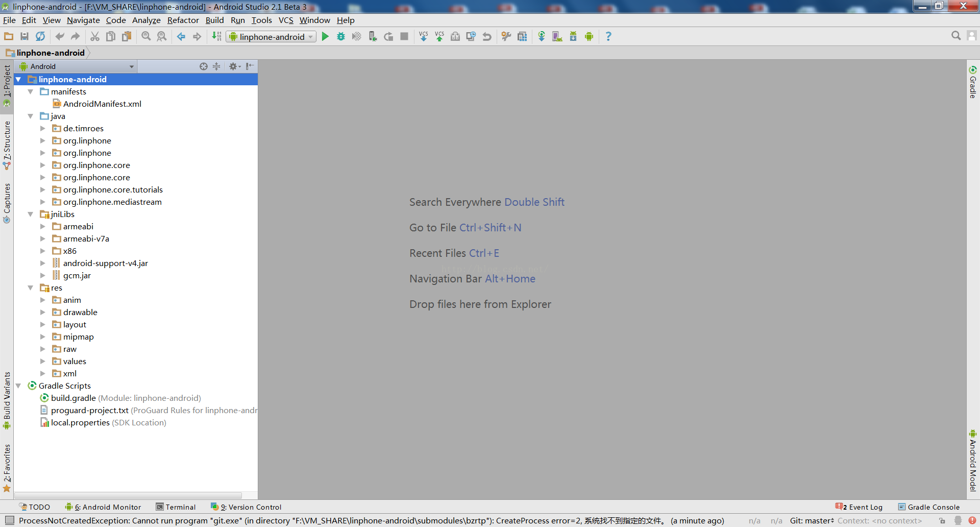Screen dimensions: 980x527
Task: Collapse the linphone-android root node
Action: coord(18,79)
